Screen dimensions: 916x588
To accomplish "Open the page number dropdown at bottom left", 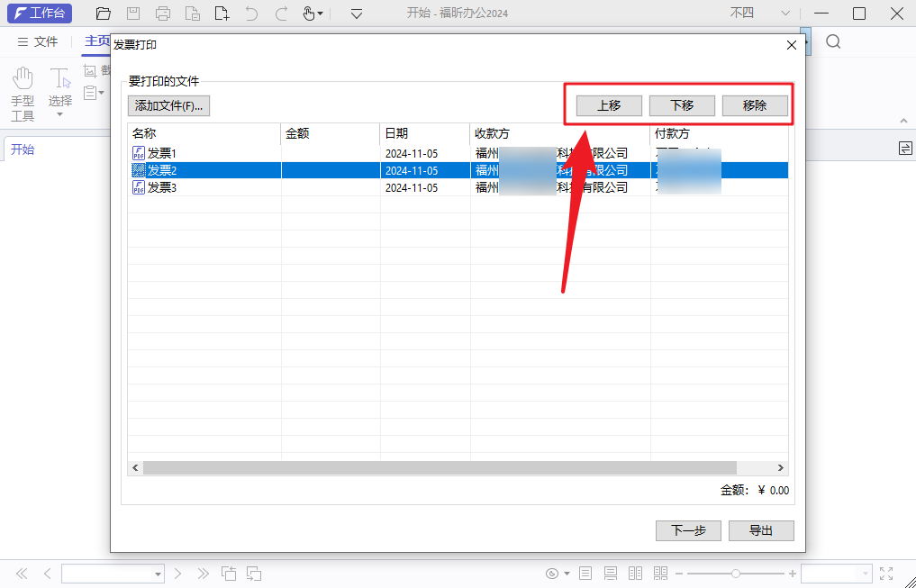I will tap(159, 574).
